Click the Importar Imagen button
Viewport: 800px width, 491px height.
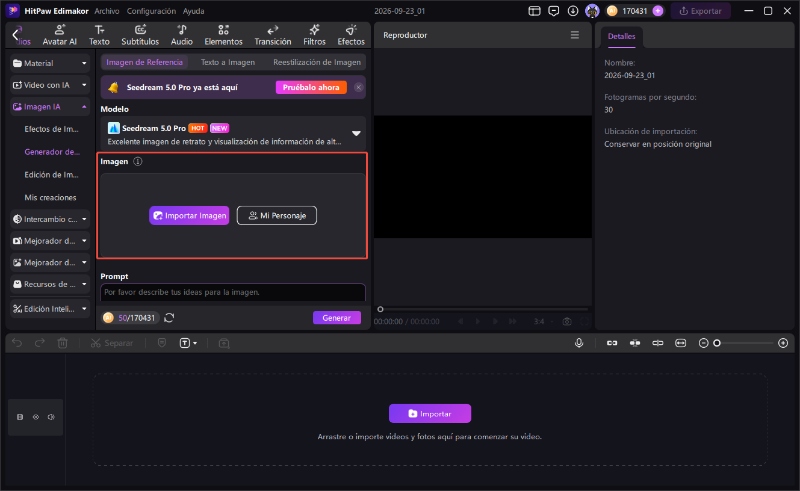(x=189, y=215)
